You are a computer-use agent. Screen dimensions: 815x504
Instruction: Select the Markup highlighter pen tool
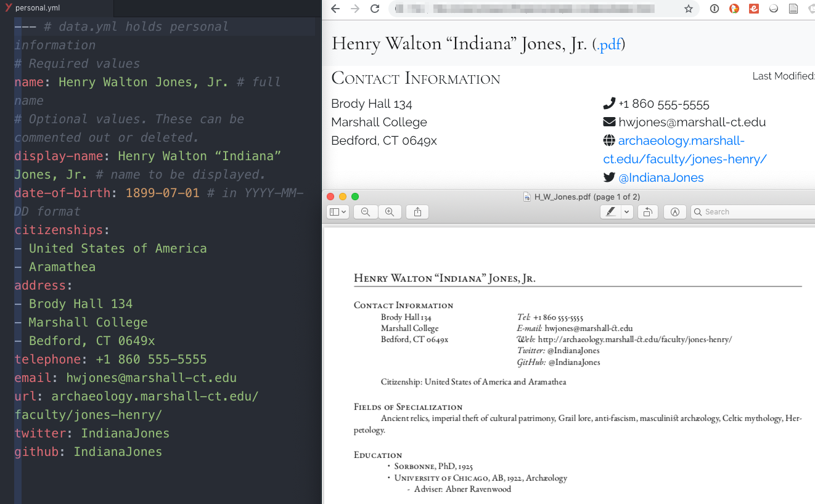(612, 211)
